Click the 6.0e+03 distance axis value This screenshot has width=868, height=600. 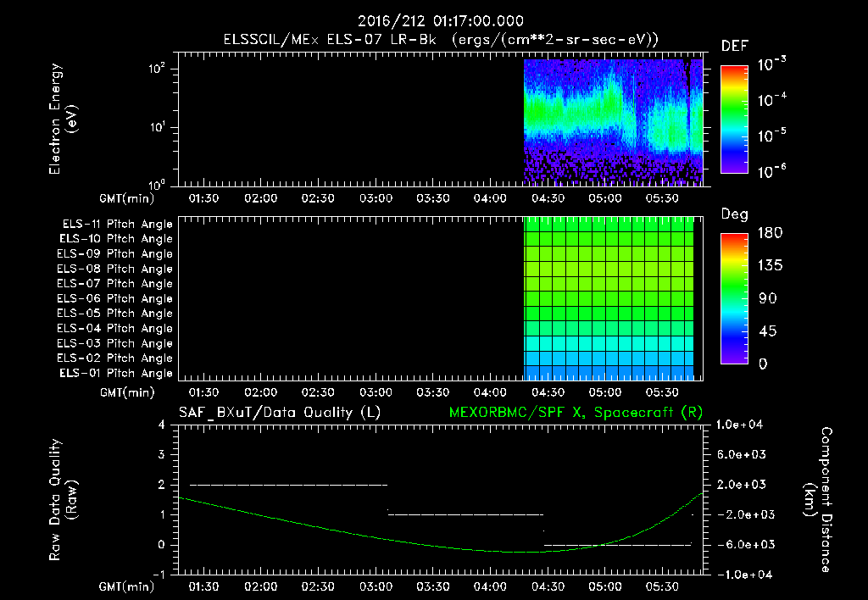(x=741, y=454)
